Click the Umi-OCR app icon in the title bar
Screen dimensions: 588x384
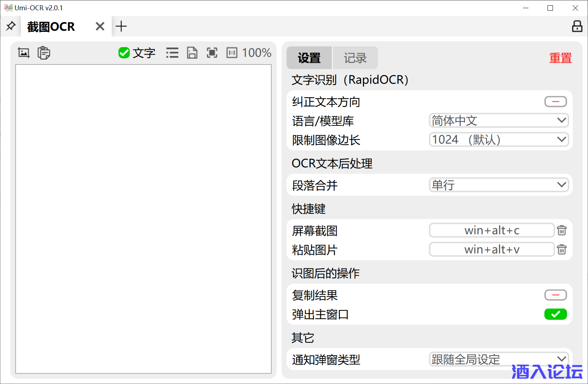8,7
